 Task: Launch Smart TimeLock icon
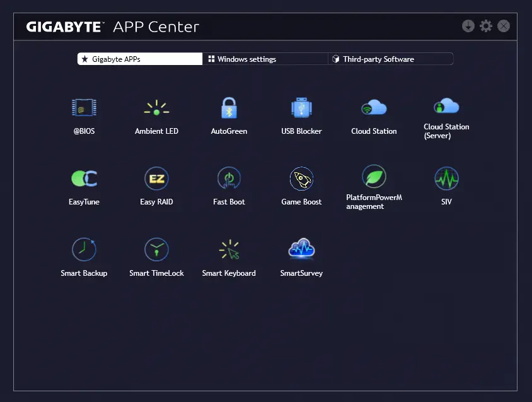156,249
